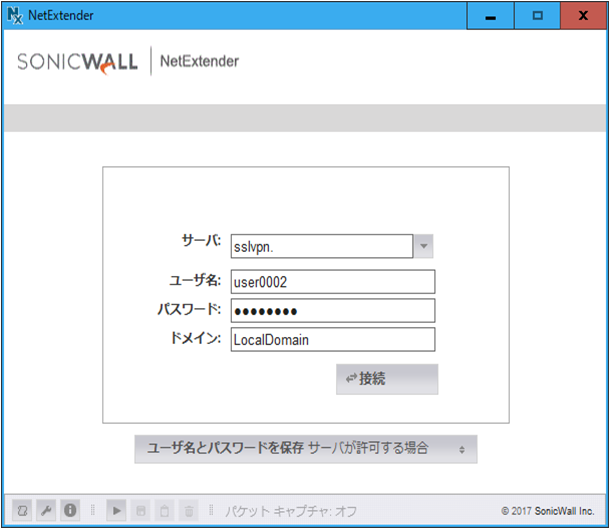Select the domain field showing LocalDomain
The height and width of the screenshot is (529, 610).
[x=333, y=340]
